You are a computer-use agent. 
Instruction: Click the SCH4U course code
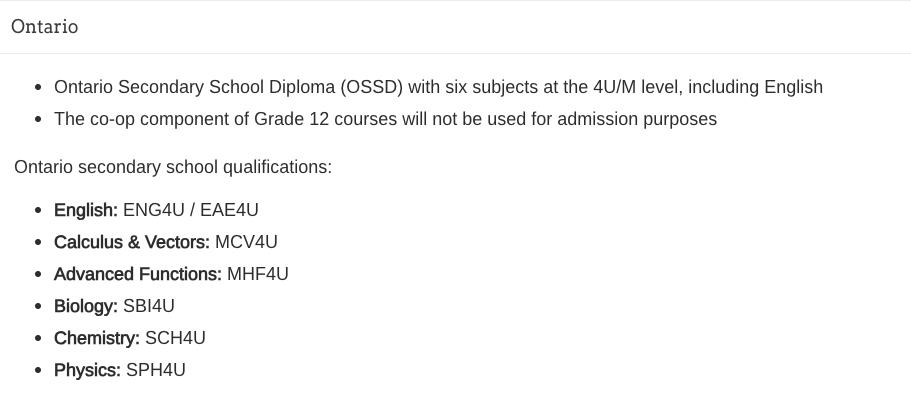pos(175,338)
